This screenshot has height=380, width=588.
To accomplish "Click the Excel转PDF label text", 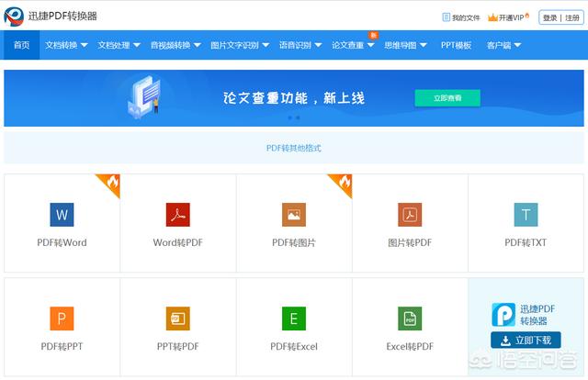I will point(410,346).
